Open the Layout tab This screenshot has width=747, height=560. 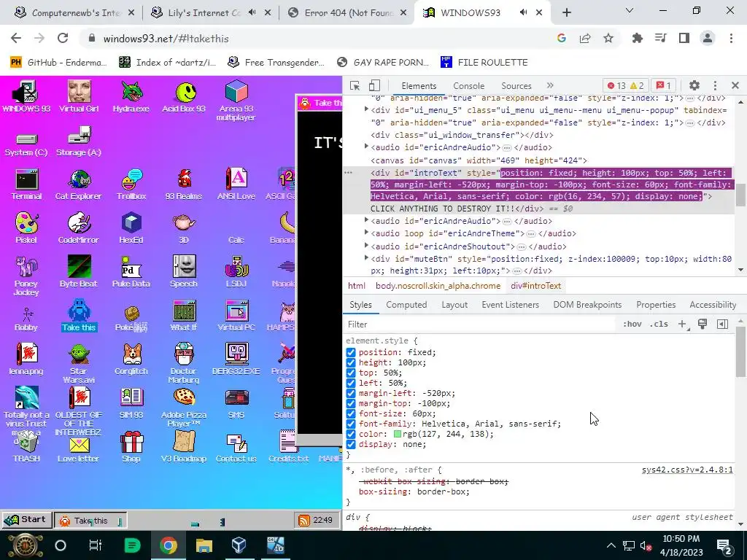[x=454, y=305]
